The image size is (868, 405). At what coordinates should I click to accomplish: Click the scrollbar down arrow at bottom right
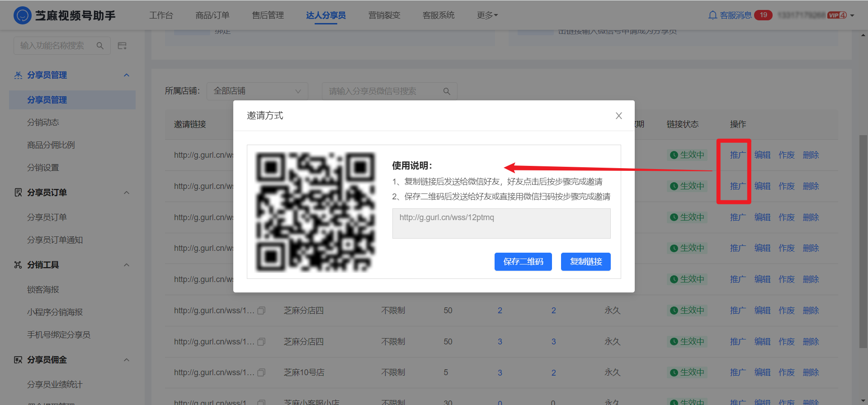(x=863, y=400)
